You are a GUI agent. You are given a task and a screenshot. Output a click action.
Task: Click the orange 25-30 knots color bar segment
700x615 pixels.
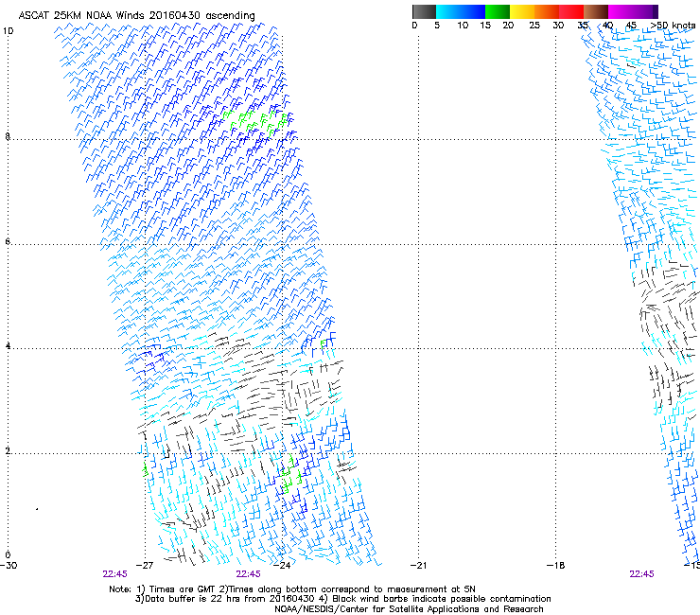[547, 11]
